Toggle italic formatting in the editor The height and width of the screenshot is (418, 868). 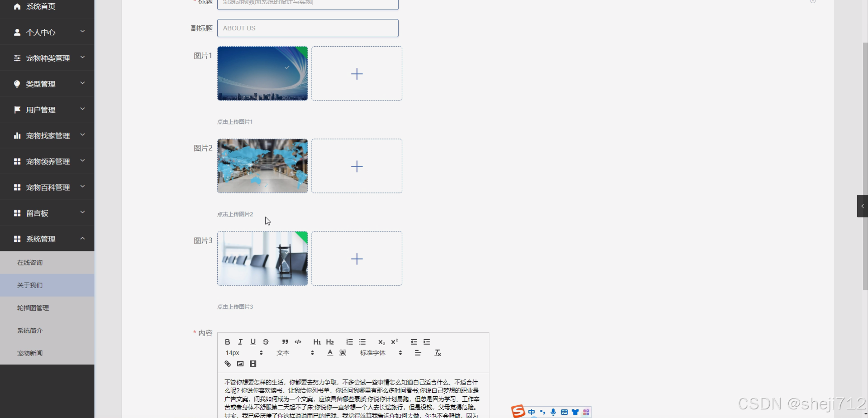240,342
